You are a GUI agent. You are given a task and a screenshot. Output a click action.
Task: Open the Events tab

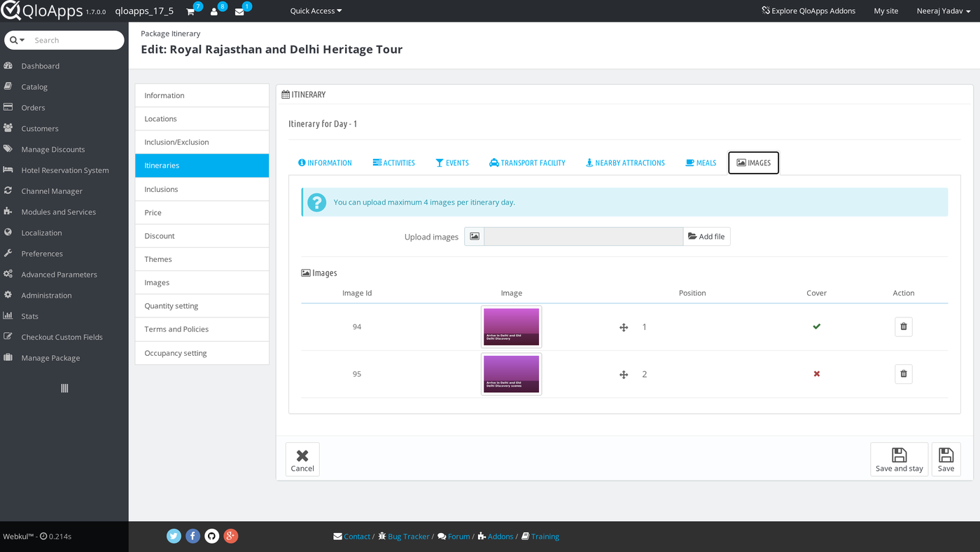pyautogui.click(x=452, y=163)
